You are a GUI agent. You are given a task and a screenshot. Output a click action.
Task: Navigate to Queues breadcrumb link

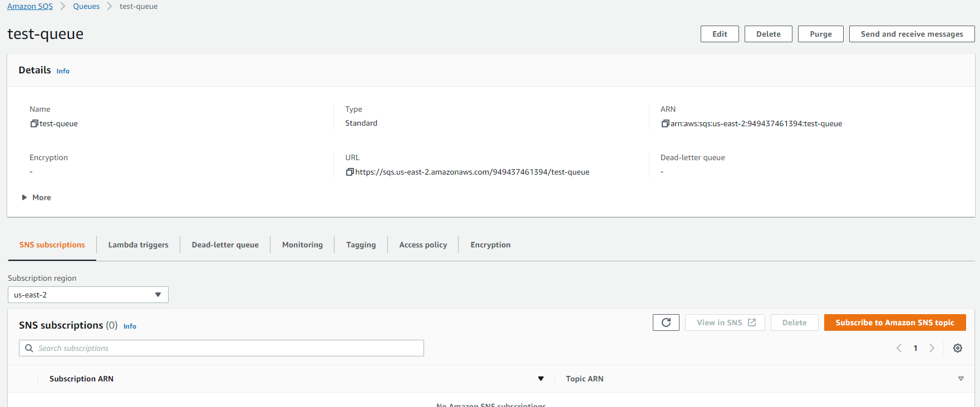click(86, 6)
